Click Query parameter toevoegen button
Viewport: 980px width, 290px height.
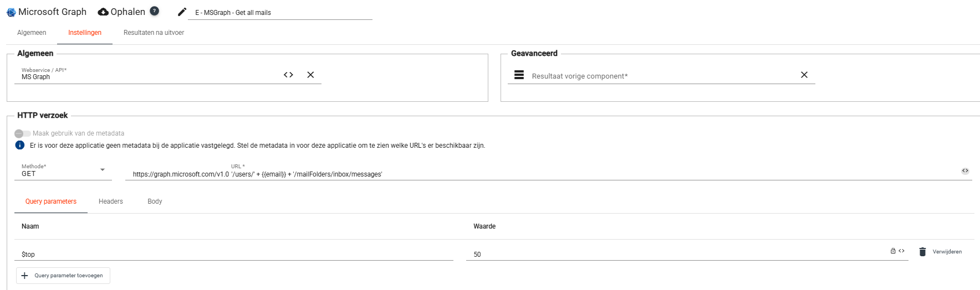click(63, 276)
